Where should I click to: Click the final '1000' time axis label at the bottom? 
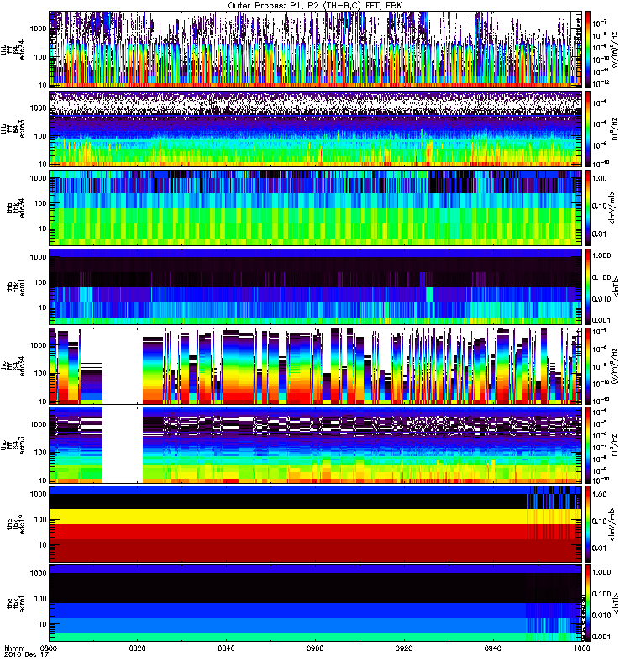pyautogui.click(x=581, y=648)
